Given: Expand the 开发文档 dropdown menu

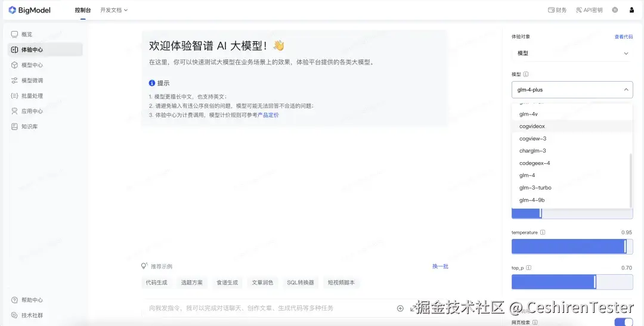Looking at the screenshot, I should 114,10.
